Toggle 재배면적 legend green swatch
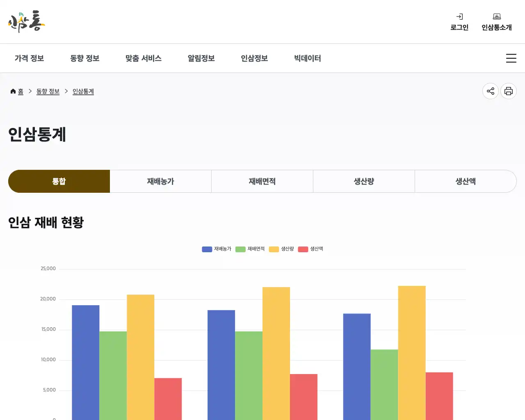Viewport: 525px width, 420px height. pos(240,249)
